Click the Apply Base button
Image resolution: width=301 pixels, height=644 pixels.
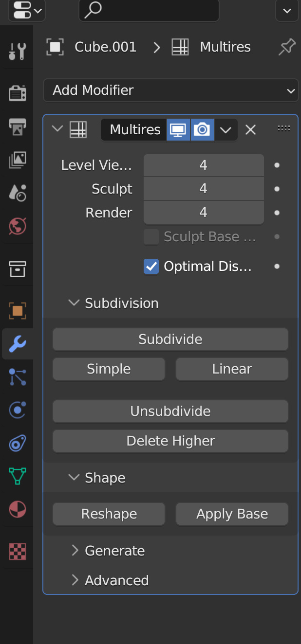(232, 514)
